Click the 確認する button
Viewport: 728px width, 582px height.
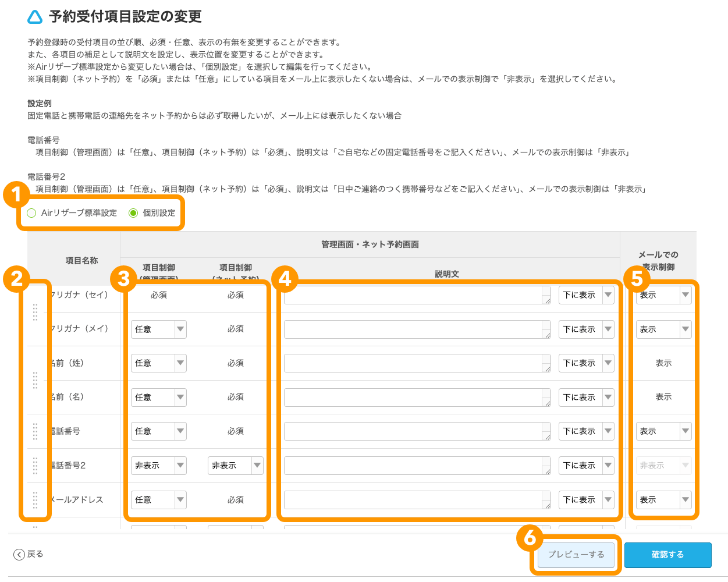pyautogui.click(x=668, y=555)
